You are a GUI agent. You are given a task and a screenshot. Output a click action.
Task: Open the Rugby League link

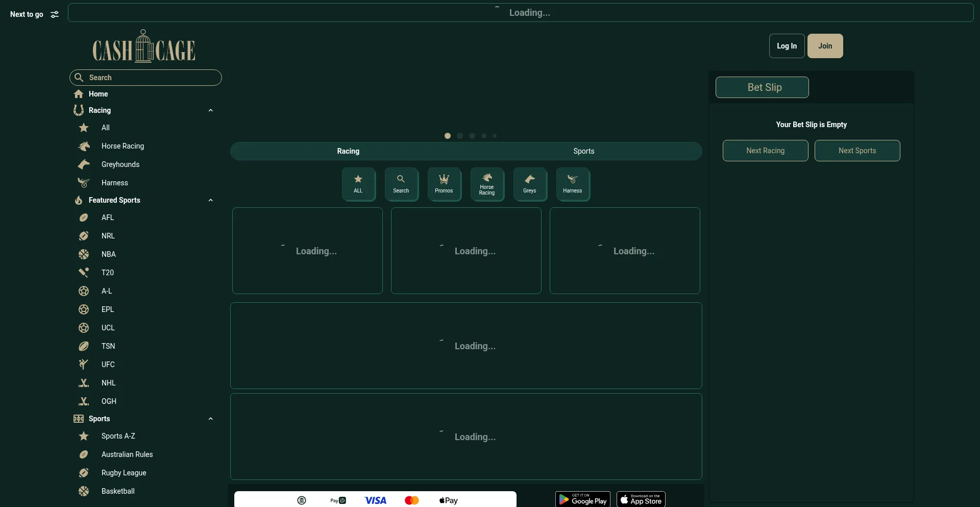coord(124,473)
